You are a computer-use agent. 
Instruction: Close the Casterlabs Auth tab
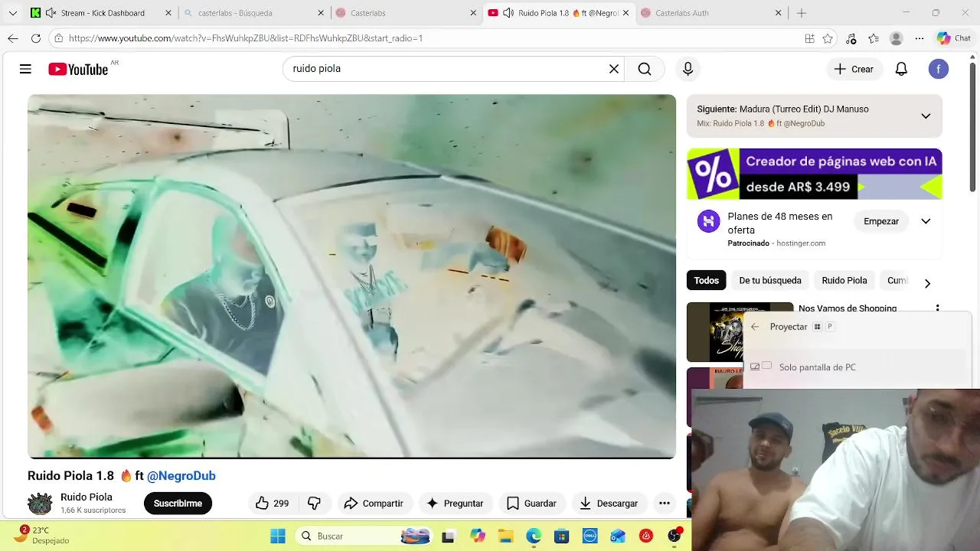[778, 13]
